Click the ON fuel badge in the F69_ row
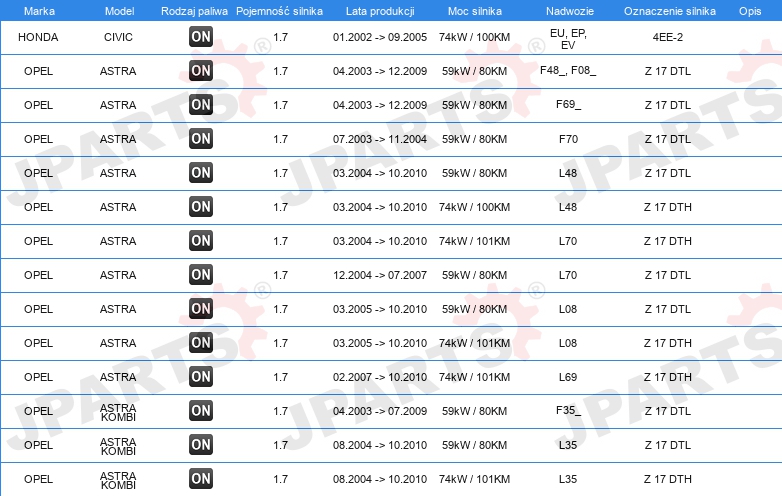Image resolution: width=782 pixels, height=496 pixels. click(x=201, y=104)
